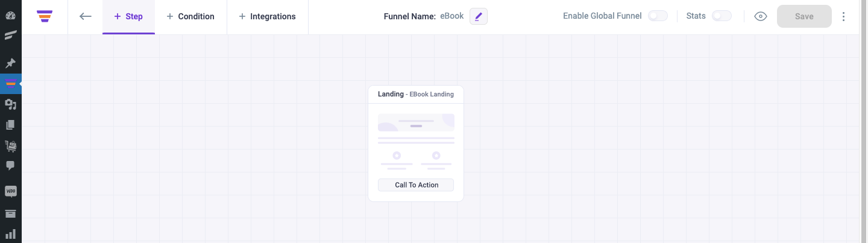Open the three-dot more options menu
868x243 pixels.
(x=843, y=16)
